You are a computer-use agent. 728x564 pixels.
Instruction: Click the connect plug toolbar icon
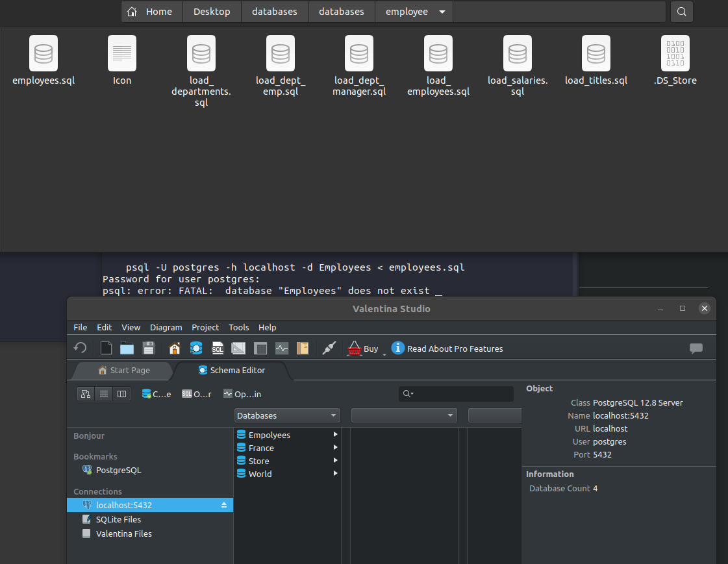[329, 348]
